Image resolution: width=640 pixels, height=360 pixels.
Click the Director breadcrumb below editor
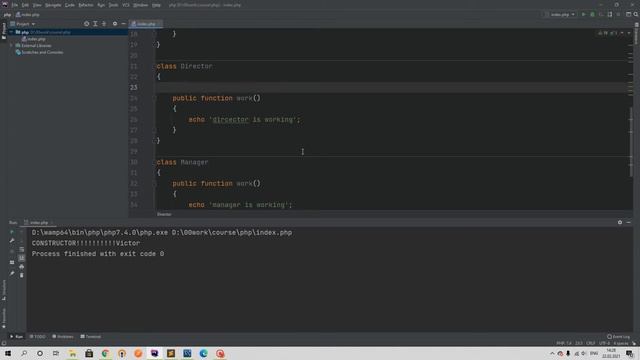[164, 214]
